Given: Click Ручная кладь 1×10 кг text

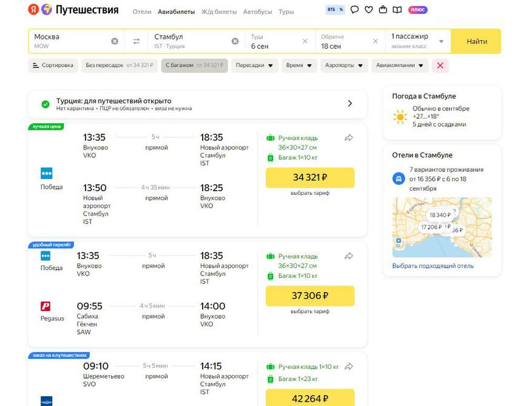Looking at the screenshot, I should tap(308, 367).
